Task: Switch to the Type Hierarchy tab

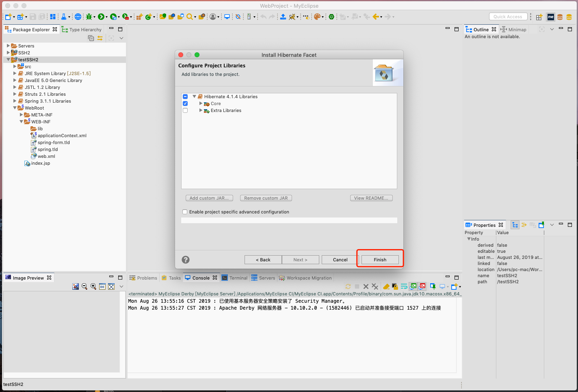Action: click(x=82, y=30)
